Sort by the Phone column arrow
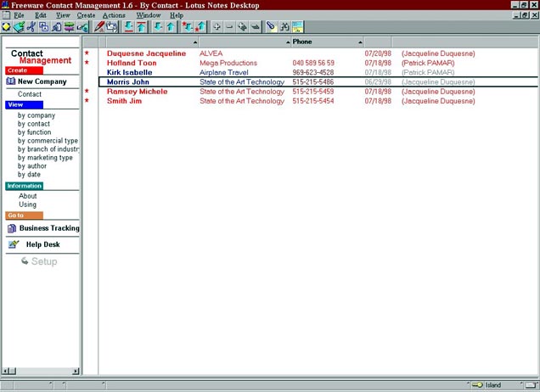The height and width of the screenshot is (392, 540). pyautogui.click(x=360, y=42)
